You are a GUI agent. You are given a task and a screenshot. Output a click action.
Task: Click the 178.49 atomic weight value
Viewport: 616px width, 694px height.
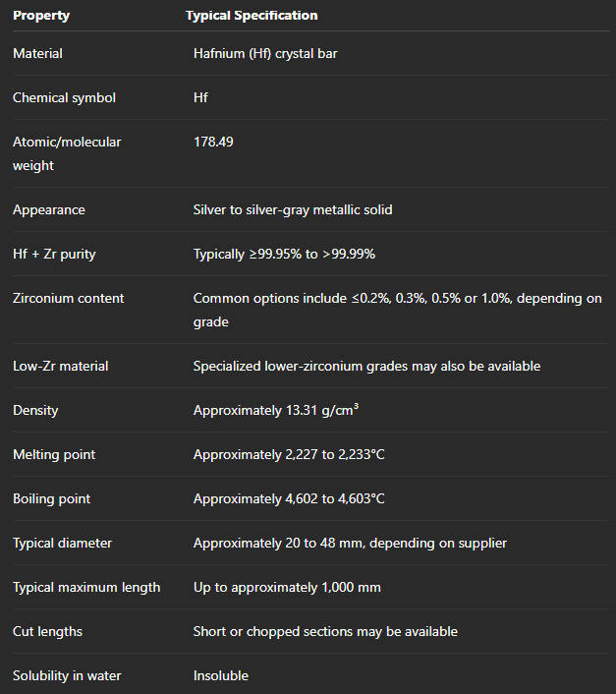pos(213,143)
